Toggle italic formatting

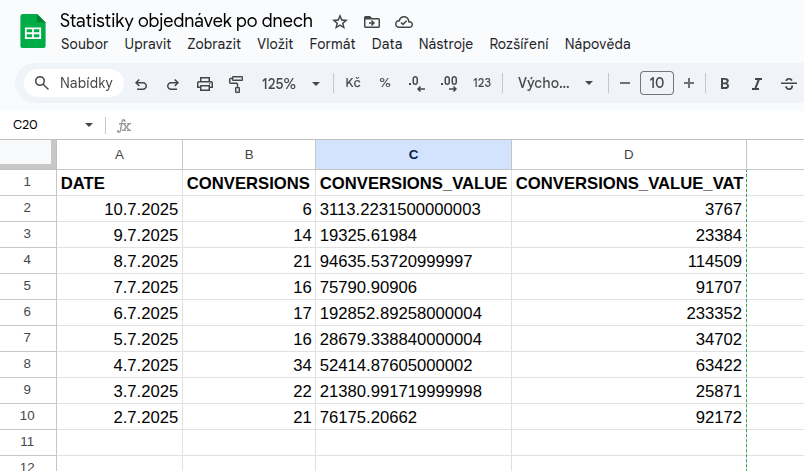[x=756, y=84]
